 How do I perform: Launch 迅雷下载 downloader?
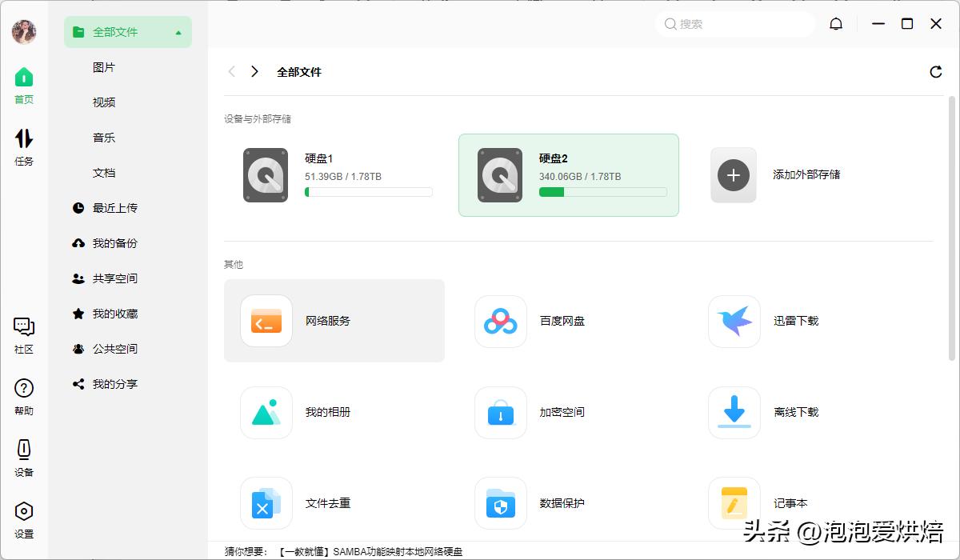pos(796,321)
